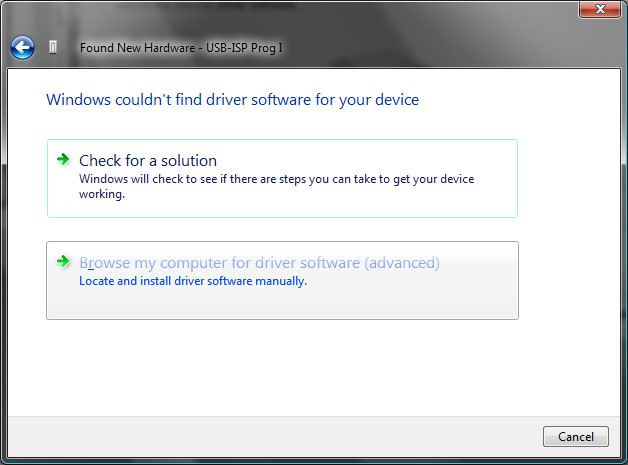Viewport: 628px width, 465px height.
Task: Close the Found New Hardware wizard window
Action: pyautogui.click(x=600, y=9)
